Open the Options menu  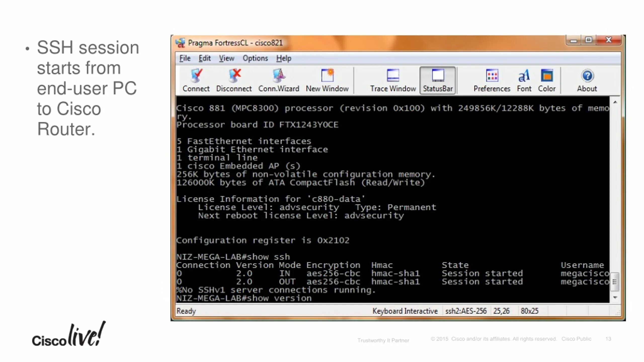coord(255,58)
